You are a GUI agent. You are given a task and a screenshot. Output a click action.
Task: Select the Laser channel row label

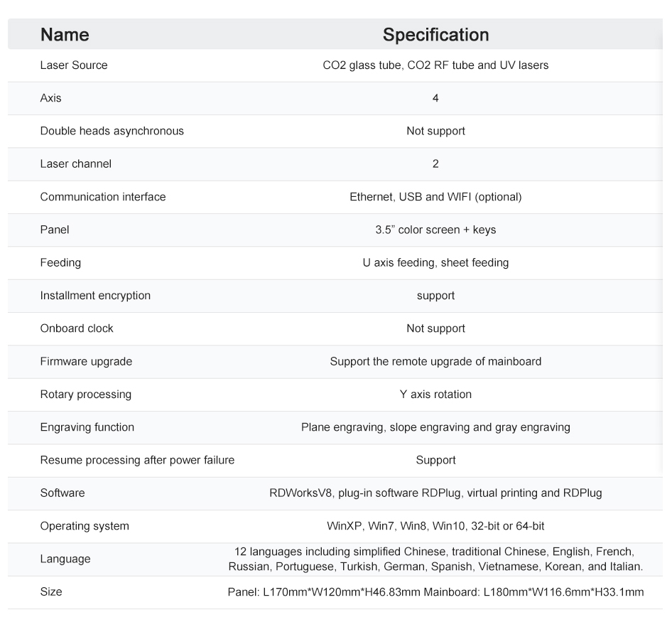(x=76, y=164)
